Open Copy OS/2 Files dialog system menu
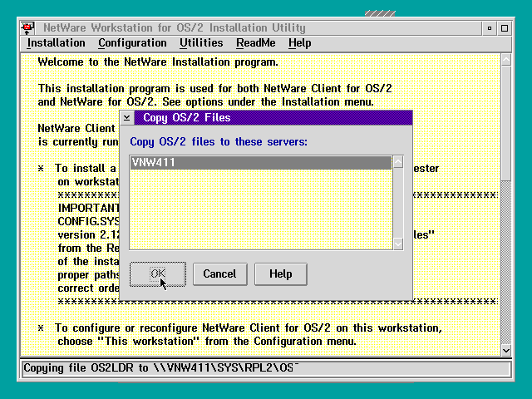532x399 pixels. (x=127, y=118)
